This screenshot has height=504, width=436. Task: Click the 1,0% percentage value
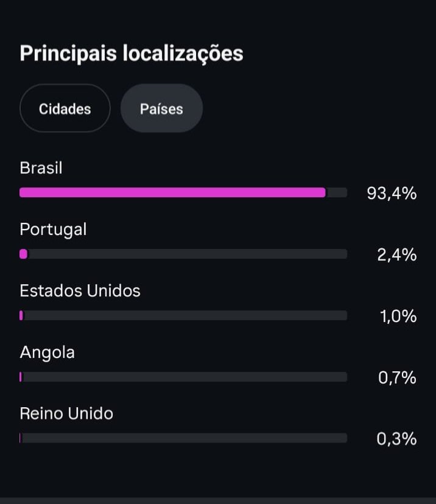(398, 316)
